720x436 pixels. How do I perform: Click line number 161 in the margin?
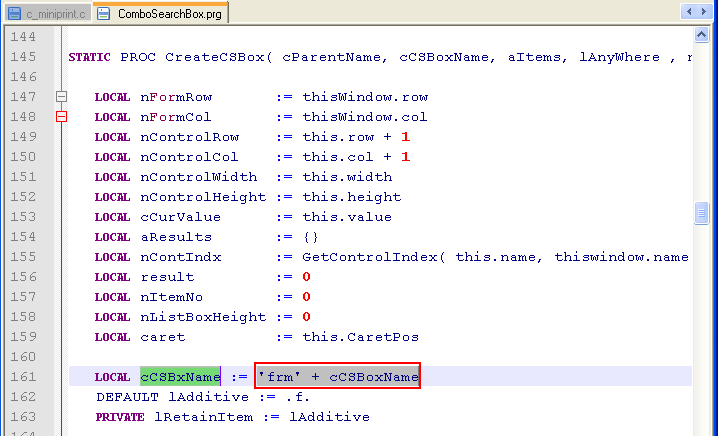tap(21, 376)
